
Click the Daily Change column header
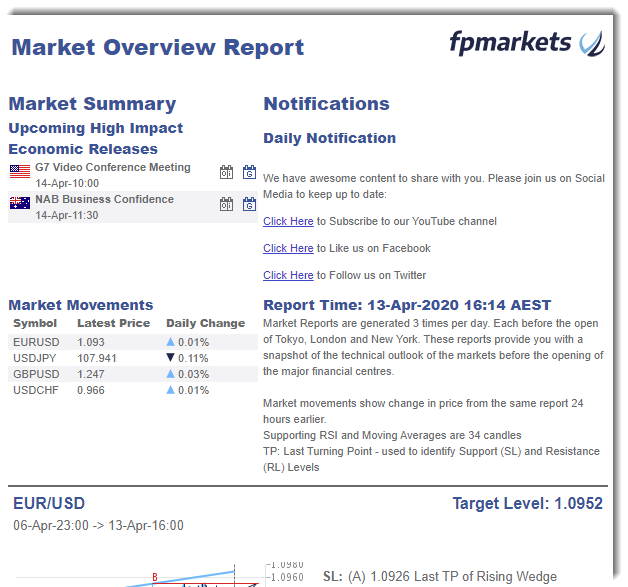[x=205, y=323]
